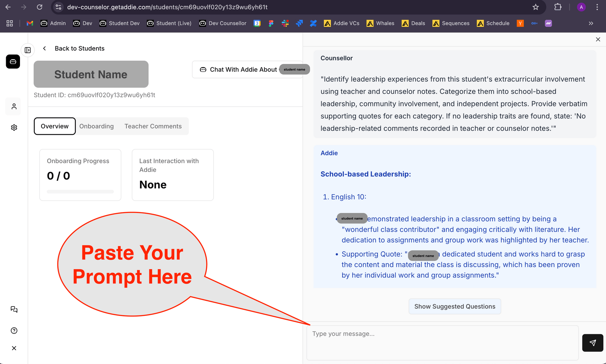The height and width of the screenshot is (364, 606).
Task: Switch to the Teacher Comments tab
Action: point(153,126)
